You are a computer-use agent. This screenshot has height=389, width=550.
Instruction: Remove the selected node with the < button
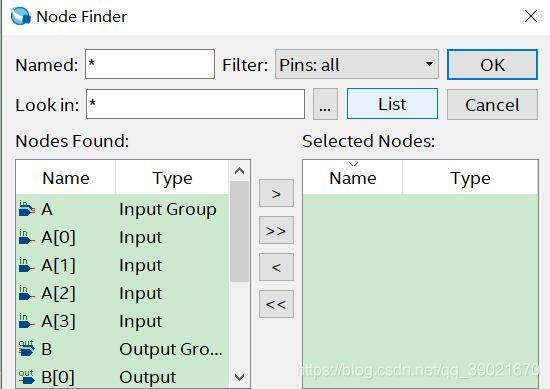[276, 267]
